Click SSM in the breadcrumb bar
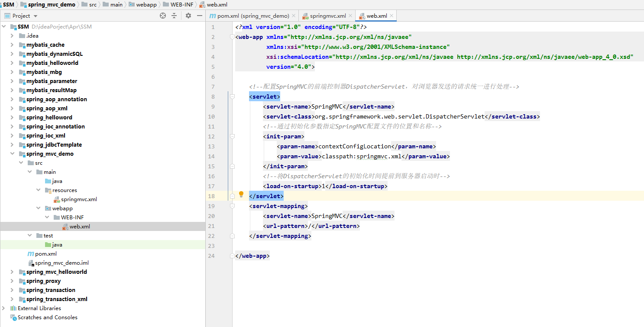 click(8, 4)
